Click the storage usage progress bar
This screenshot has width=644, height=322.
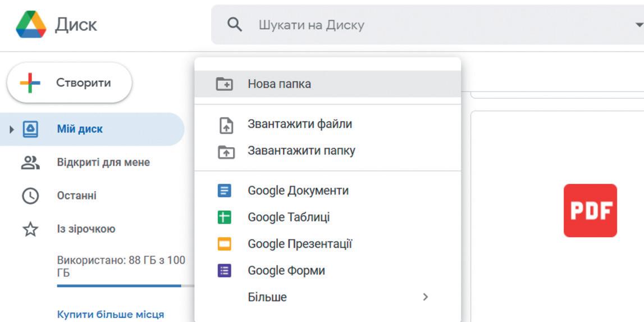[x=125, y=286]
